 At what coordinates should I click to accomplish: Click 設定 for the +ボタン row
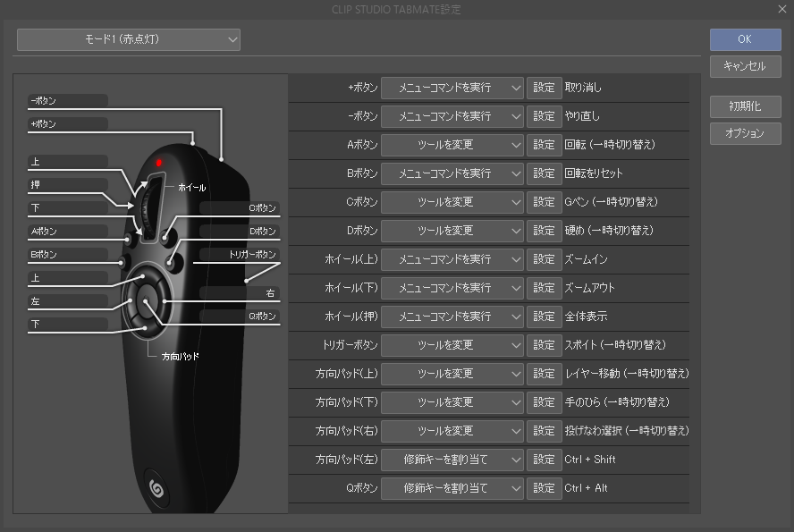pos(544,88)
